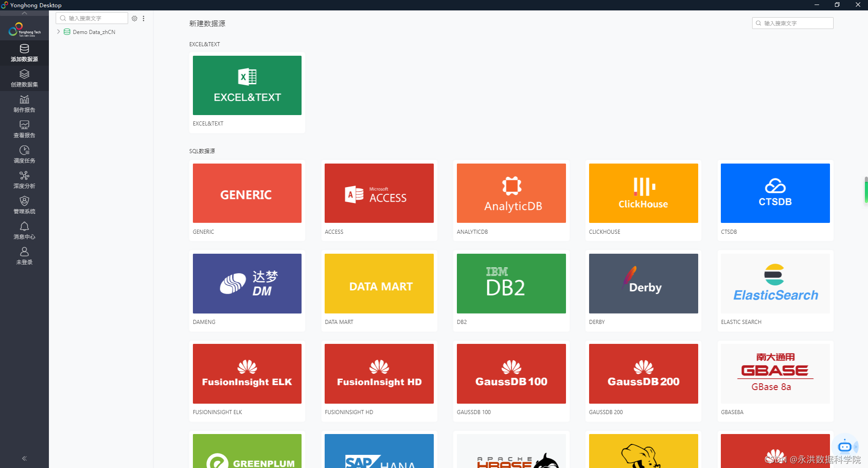The width and height of the screenshot is (868, 468).
Task: Click the ELASTIC SEARCH label text
Action: (741, 322)
